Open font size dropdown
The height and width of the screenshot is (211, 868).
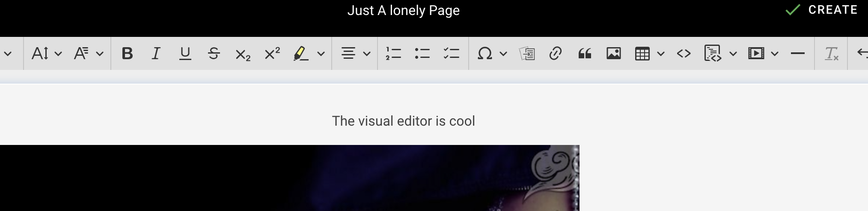pyautogui.click(x=47, y=54)
